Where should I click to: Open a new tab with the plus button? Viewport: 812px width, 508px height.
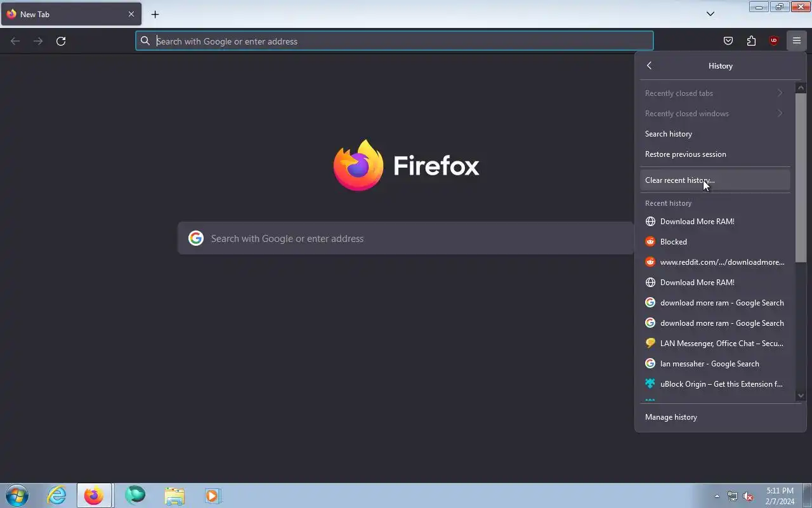[155, 14]
